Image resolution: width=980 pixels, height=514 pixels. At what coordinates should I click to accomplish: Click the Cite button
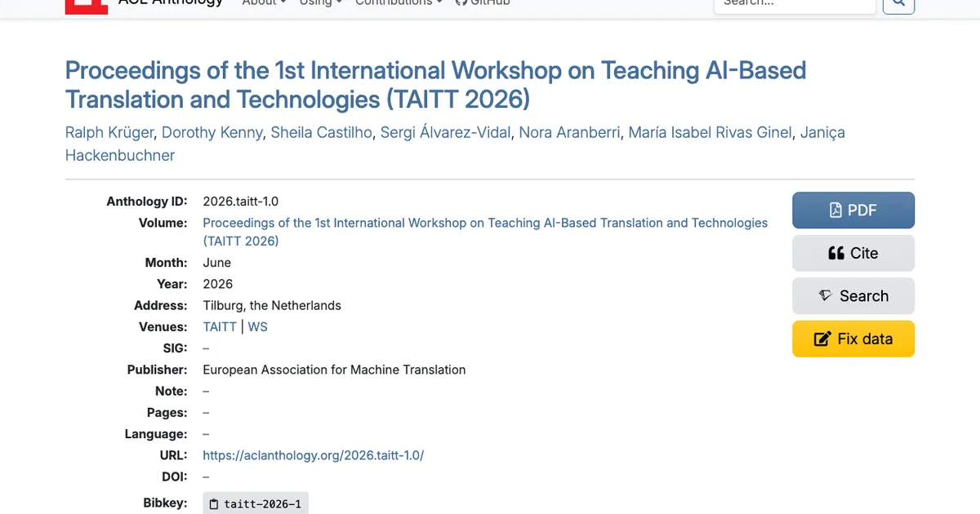click(x=853, y=253)
